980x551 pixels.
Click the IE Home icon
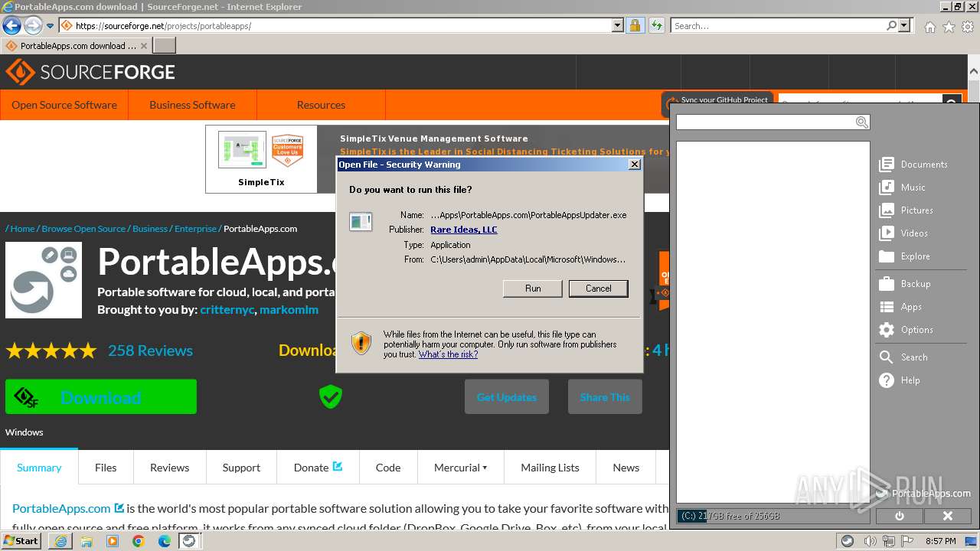[929, 27]
